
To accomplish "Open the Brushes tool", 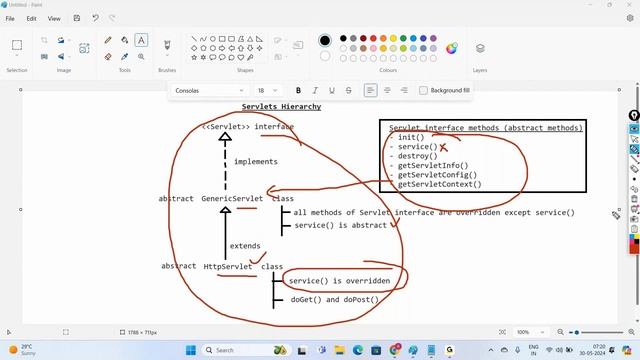I will coord(167,44).
